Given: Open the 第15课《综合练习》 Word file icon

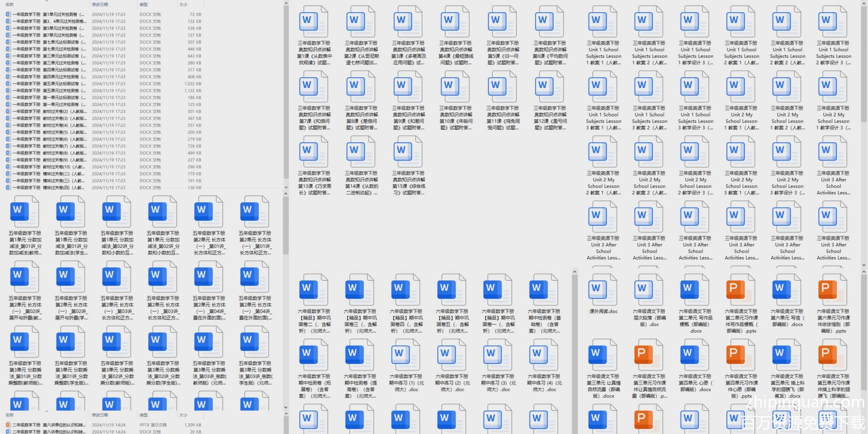Looking at the screenshot, I should click(408, 152).
